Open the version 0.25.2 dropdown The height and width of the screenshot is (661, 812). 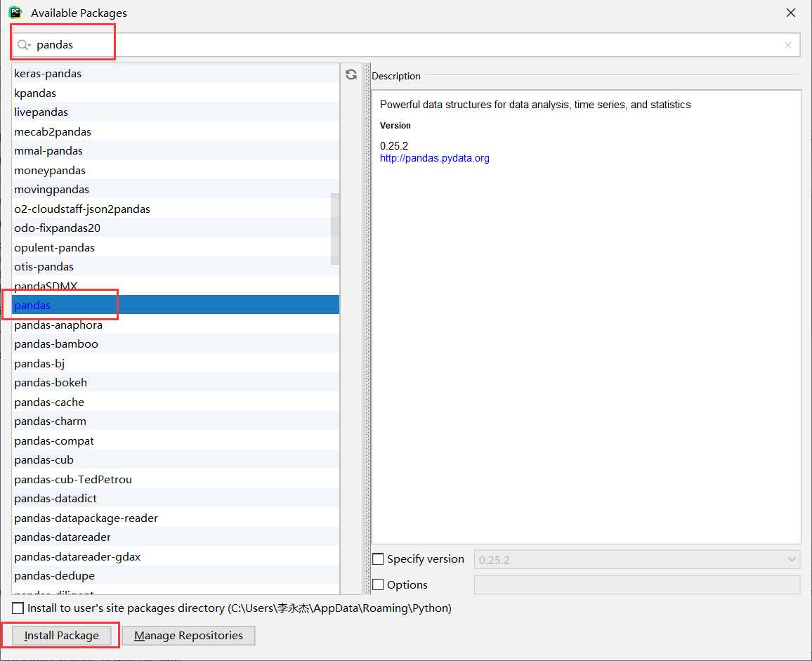(x=637, y=559)
